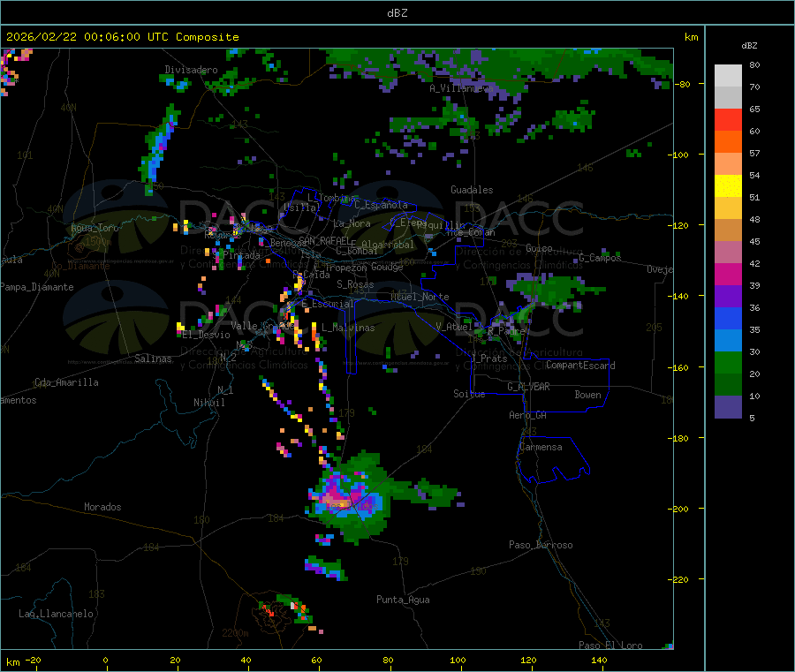Viewport: 795px width, 672px height.
Task: Click the Agua_Toro label on map
Action: click(x=95, y=228)
